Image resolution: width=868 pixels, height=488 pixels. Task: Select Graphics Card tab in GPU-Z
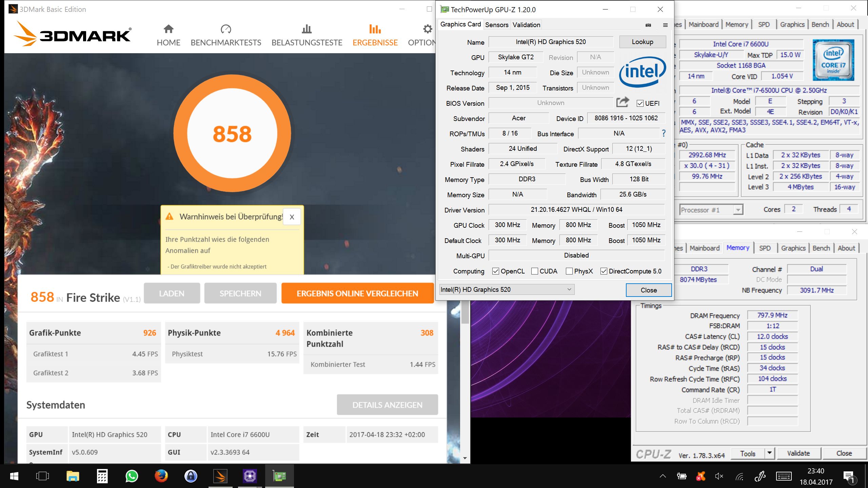pyautogui.click(x=460, y=24)
